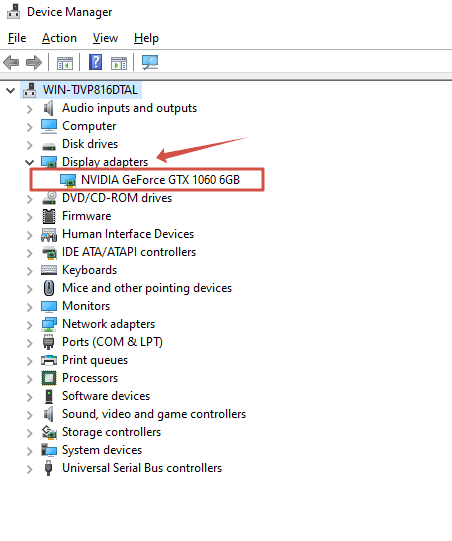This screenshot has width=452, height=541.
Task: Click the Forward arrow toolbar icon
Action: [34, 62]
